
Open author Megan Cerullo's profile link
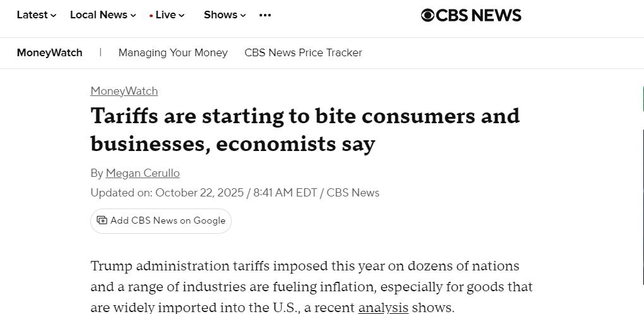[x=143, y=173]
